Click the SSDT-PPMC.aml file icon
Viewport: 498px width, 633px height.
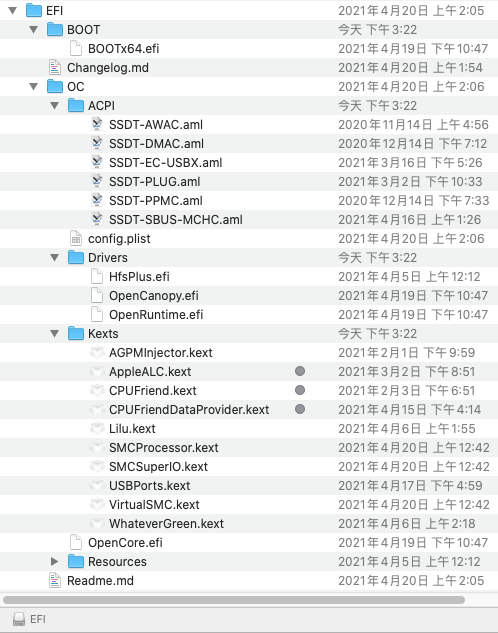click(97, 200)
